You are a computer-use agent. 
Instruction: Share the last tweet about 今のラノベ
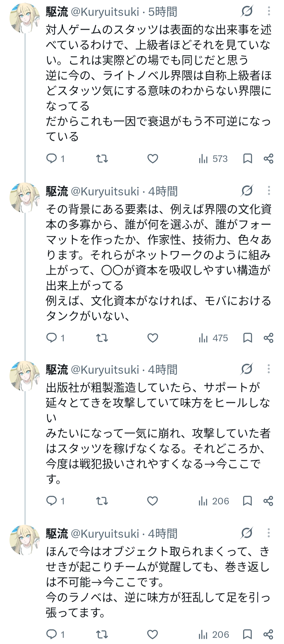[268, 635]
